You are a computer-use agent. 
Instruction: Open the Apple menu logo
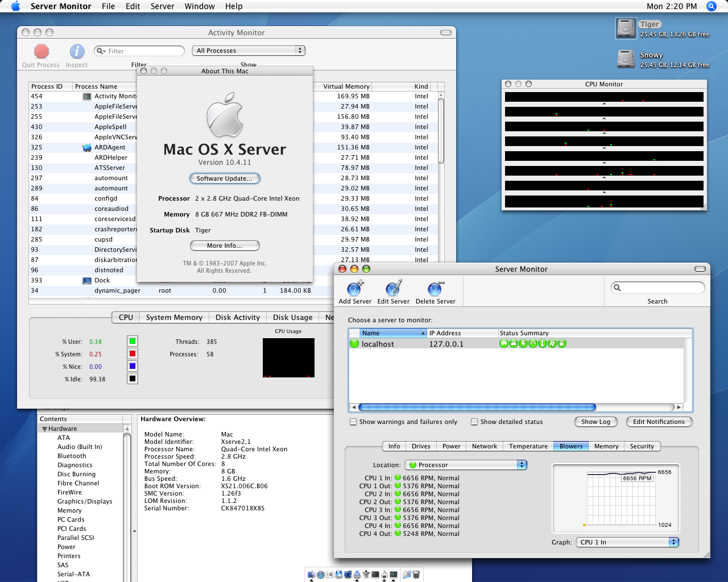coord(15,6)
